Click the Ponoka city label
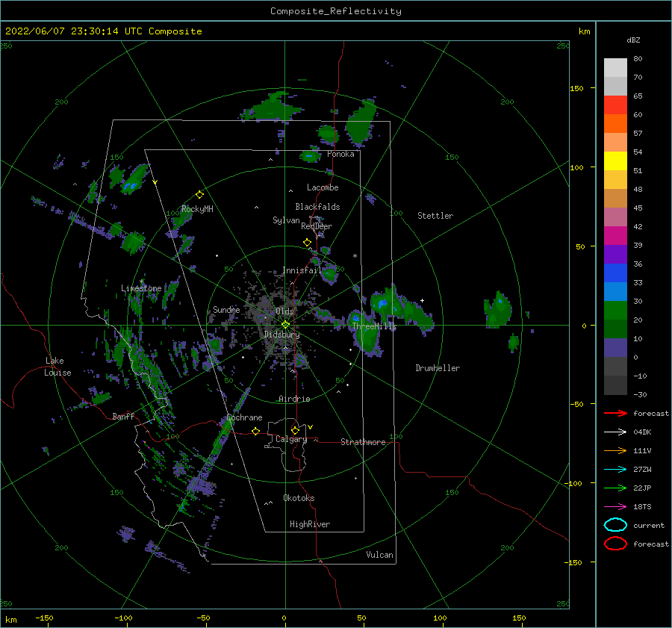Image resolution: width=672 pixels, height=628 pixels. [340, 155]
